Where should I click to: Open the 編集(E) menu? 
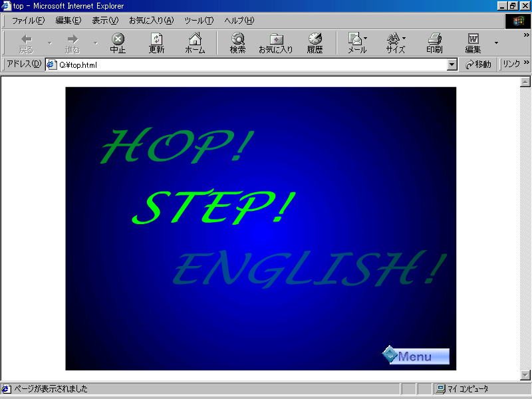coord(68,21)
